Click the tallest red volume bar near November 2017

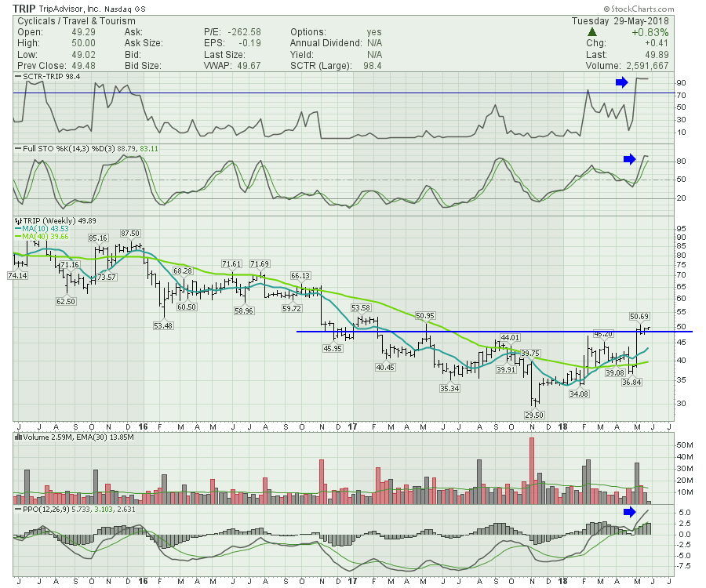coord(532,470)
